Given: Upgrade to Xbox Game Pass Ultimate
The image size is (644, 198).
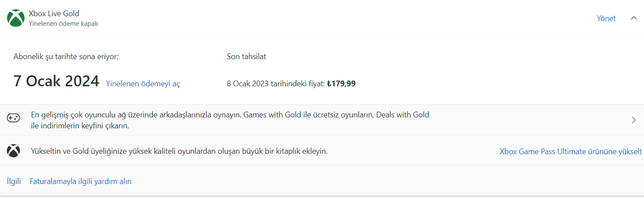Looking at the screenshot, I should 570,152.
